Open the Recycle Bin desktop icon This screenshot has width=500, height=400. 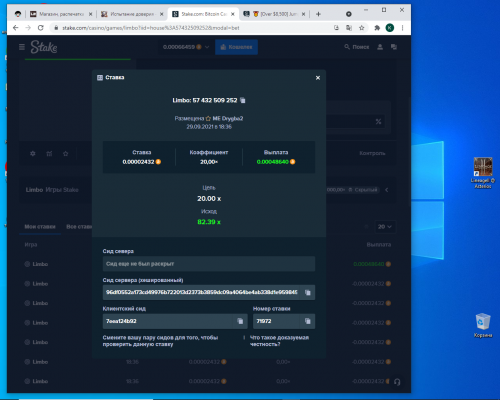[483, 325]
